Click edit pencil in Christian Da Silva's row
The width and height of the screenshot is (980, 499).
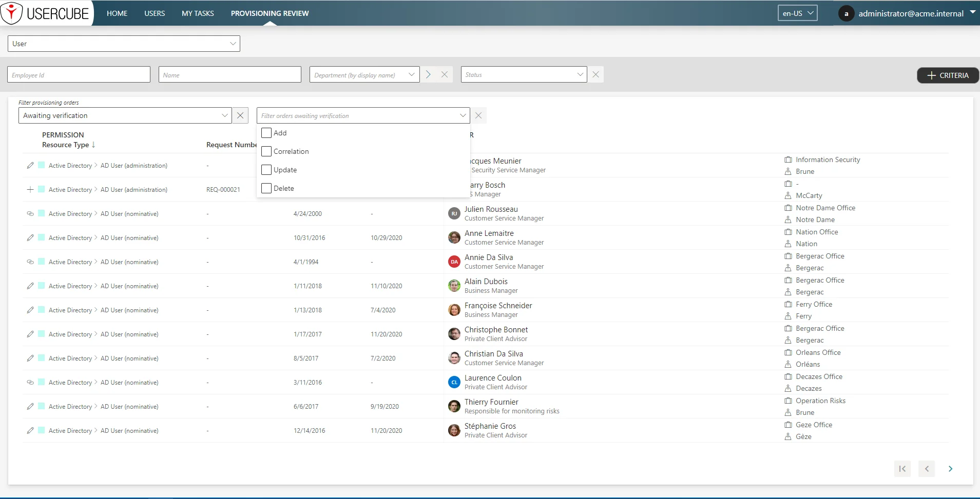30,358
